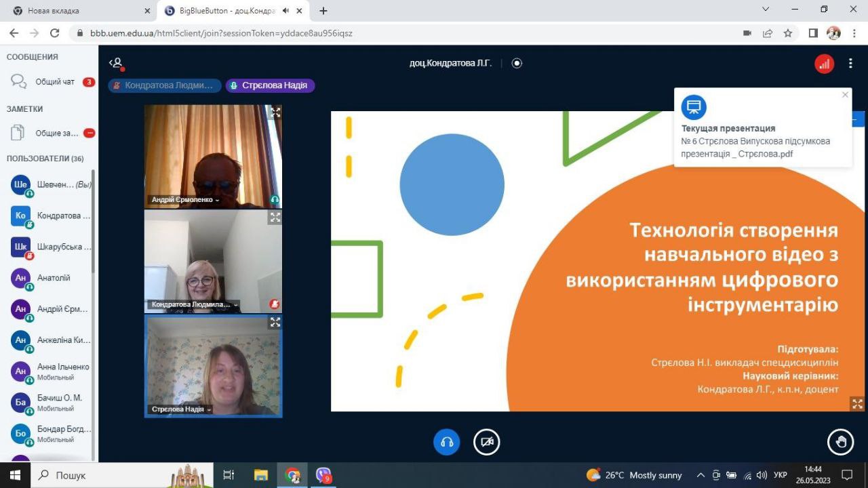
Task: Open File Explorer from the taskbar
Action: pyautogui.click(x=261, y=475)
